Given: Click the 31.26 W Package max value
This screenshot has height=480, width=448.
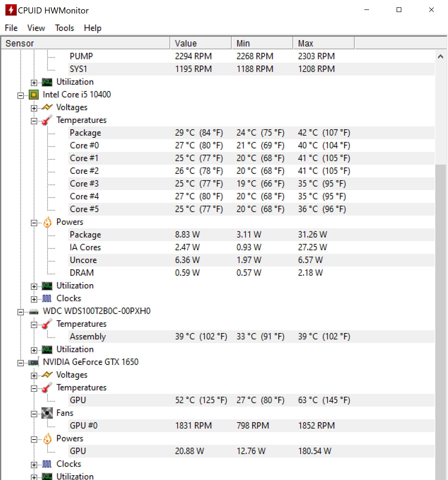Looking at the screenshot, I should tap(313, 235).
